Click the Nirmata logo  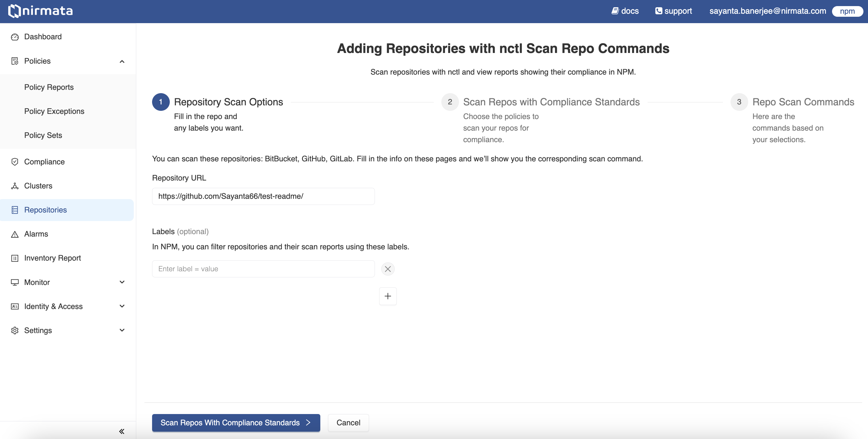[x=41, y=11]
